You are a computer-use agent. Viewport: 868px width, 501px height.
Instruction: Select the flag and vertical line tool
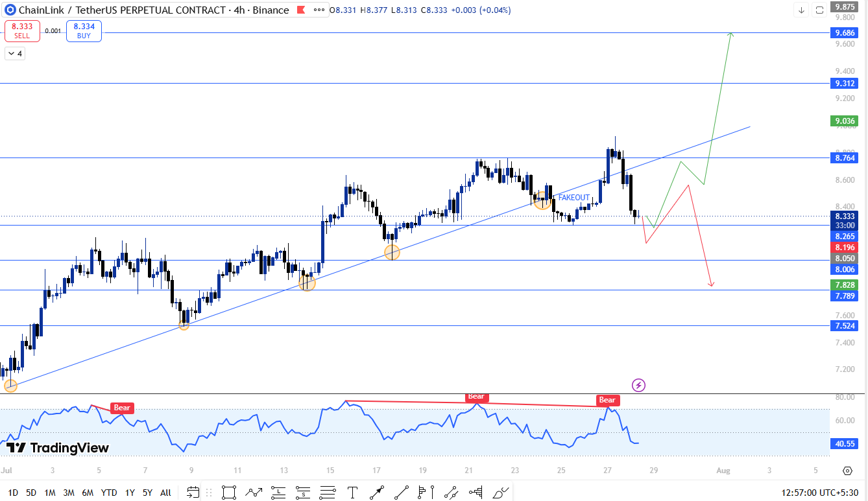426,493
